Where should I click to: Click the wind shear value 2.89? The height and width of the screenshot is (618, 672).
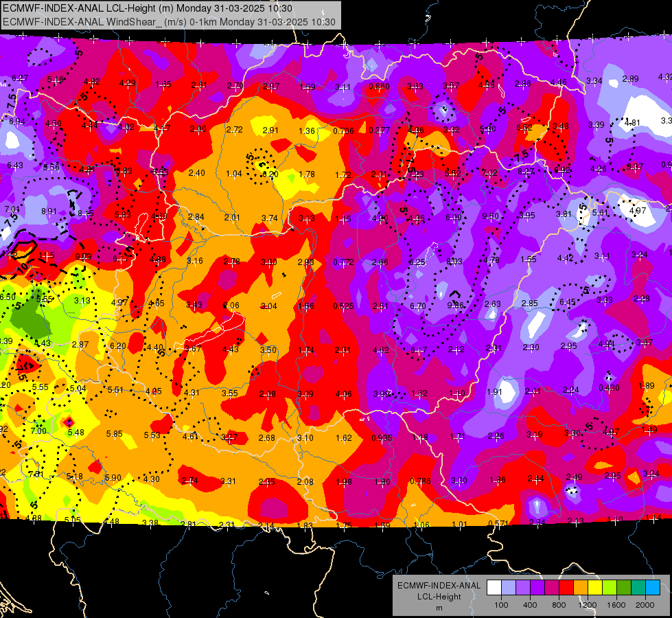(630, 78)
